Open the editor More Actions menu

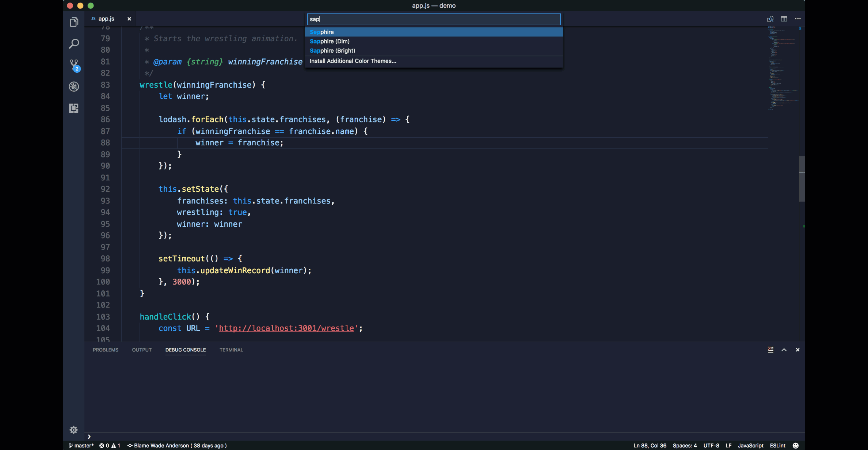click(x=798, y=19)
